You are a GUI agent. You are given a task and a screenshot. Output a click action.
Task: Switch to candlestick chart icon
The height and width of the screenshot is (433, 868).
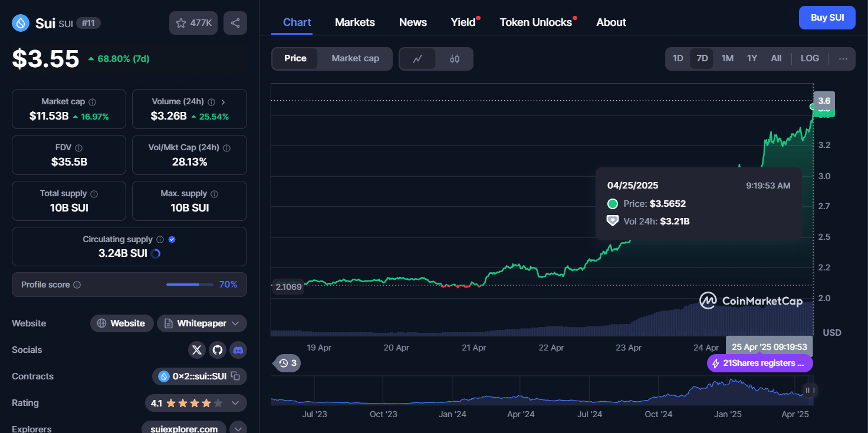(x=454, y=59)
